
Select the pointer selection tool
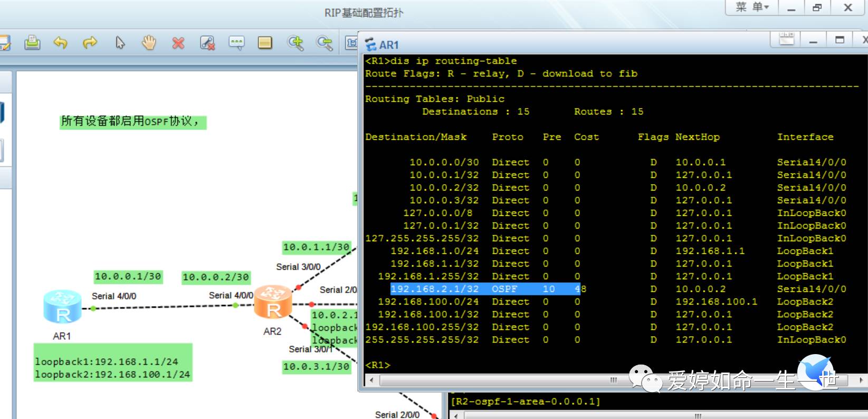(x=120, y=43)
